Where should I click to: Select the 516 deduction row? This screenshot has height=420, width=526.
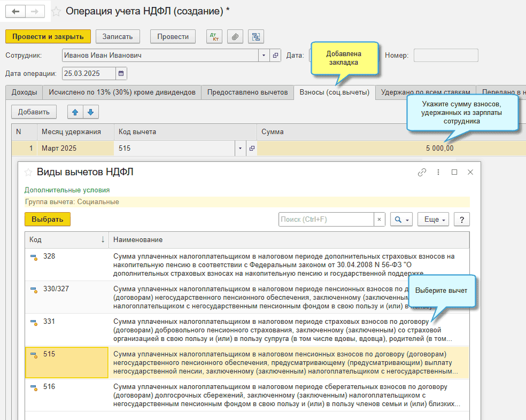pyautogui.click(x=247, y=395)
